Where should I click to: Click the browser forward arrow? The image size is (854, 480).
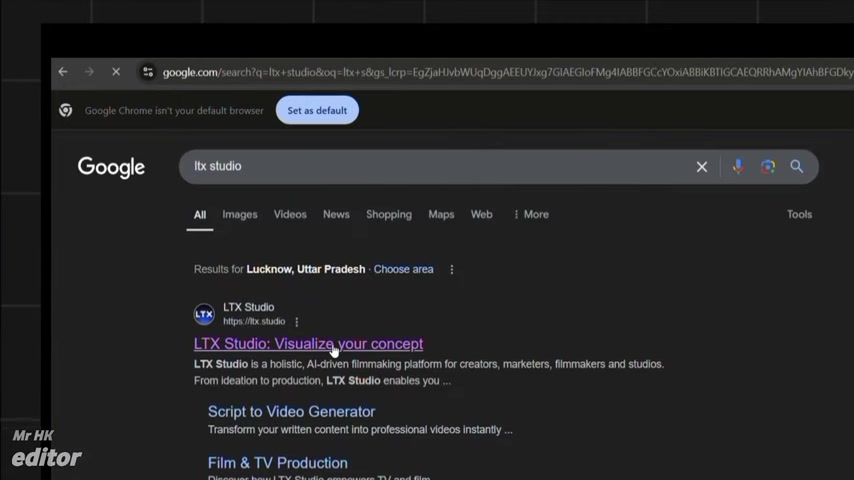89,72
